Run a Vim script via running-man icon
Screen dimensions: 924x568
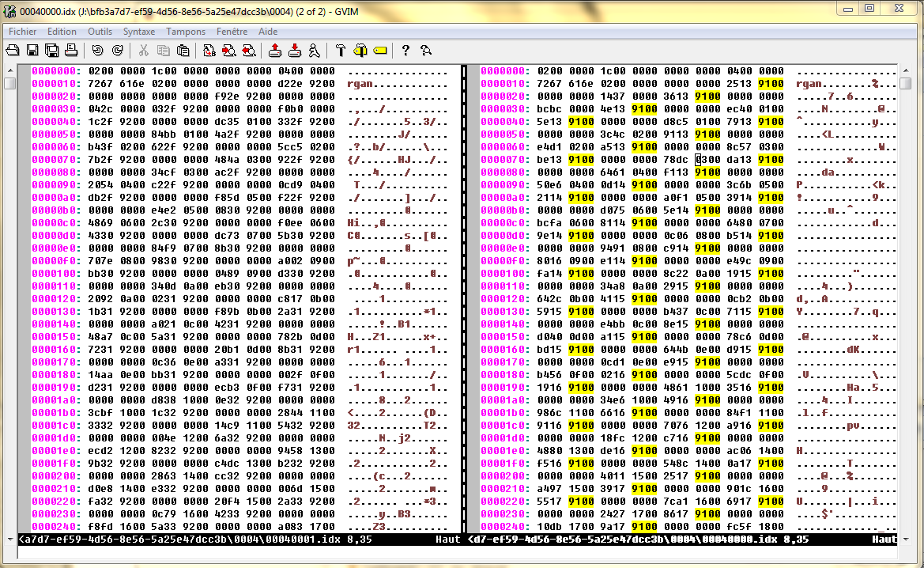[314, 51]
